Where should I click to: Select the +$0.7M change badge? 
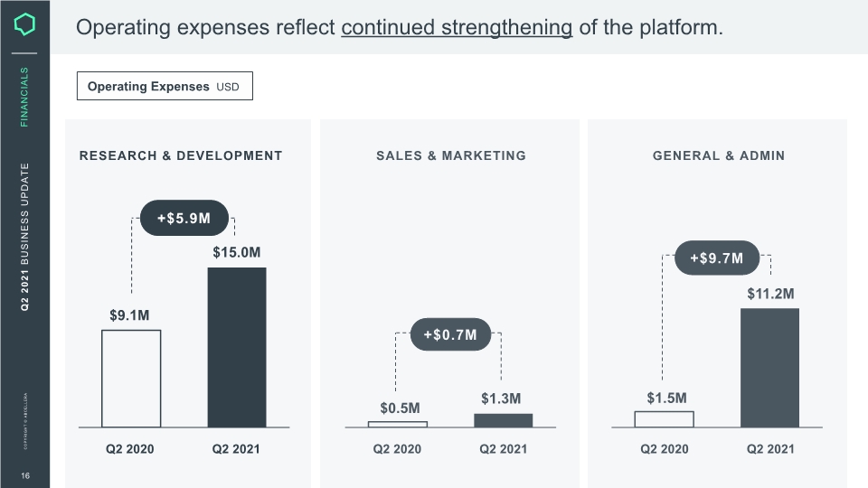450,334
